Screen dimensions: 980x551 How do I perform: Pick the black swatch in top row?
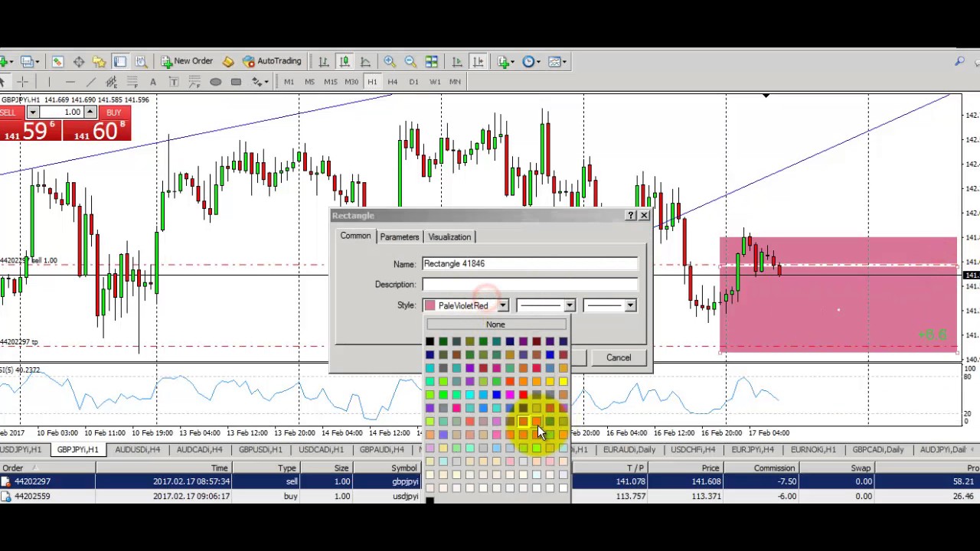[430, 341]
